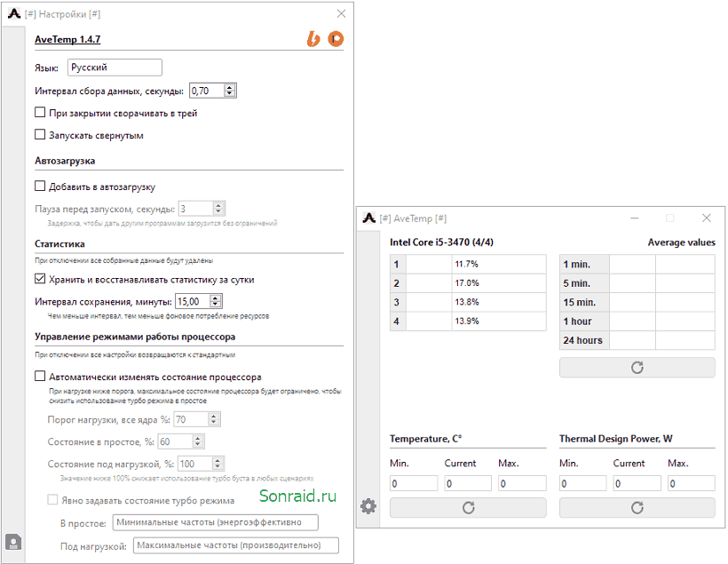Click the '1 hour' average row
Screen dimensions: 728x564
click(637, 321)
